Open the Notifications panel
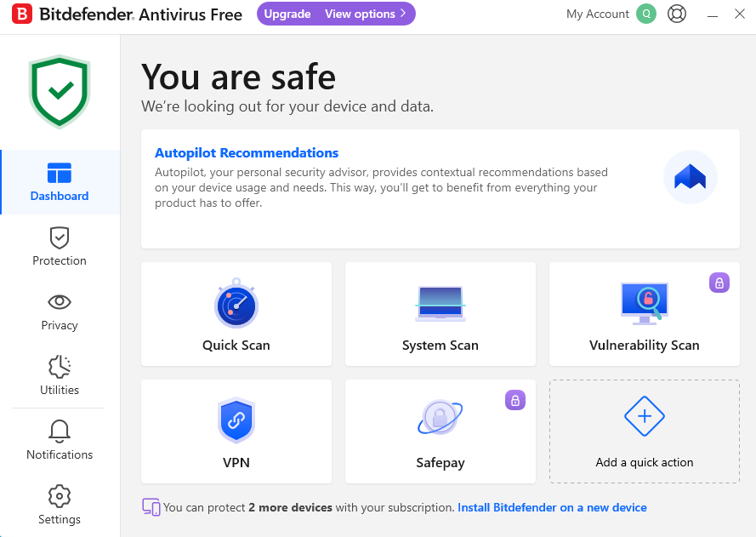The height and width of the screenshot is (537, 756). (x=60, y=441)
